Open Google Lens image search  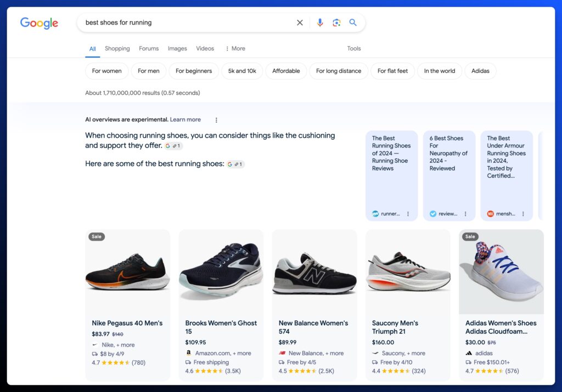[x=336, y=23]
